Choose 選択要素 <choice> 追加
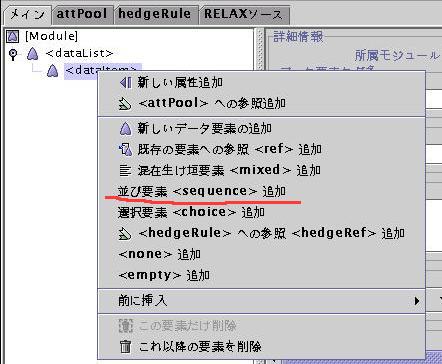 point(261,212)
